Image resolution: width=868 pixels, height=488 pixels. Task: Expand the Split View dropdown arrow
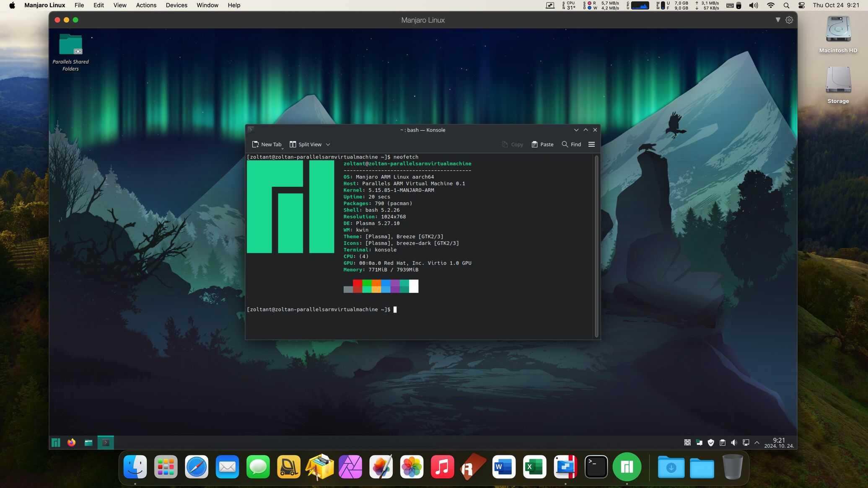(328, 145)
